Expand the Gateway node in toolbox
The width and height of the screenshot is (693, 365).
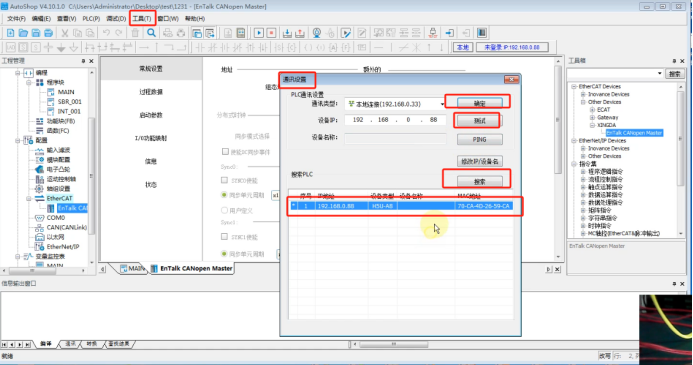click(592, 118)
